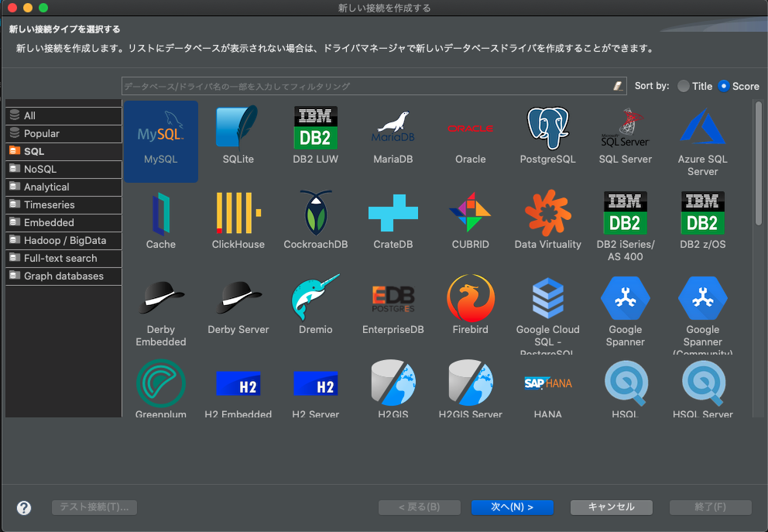This screenshot has width=768, height=532.
Task: Click the < 戻る(B) button
Action: (420, 507)
